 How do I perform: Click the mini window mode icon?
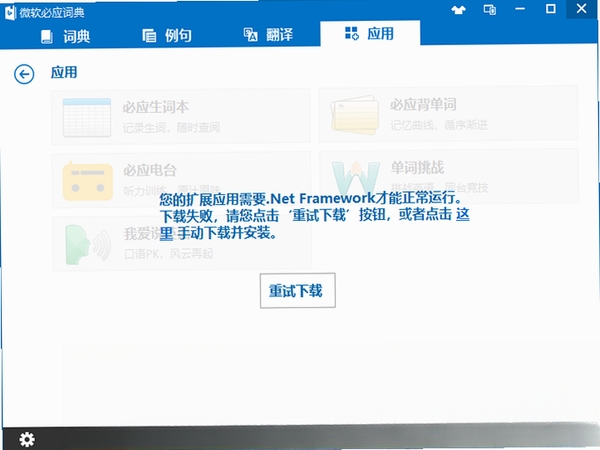pos(489,9)
